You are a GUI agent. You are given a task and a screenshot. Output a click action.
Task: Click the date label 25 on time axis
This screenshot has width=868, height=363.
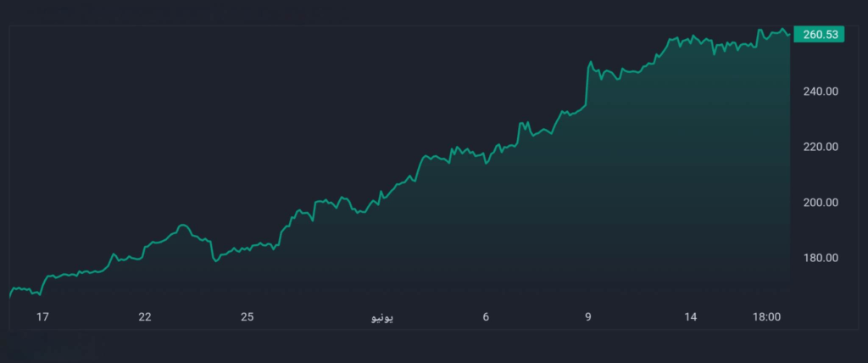247,317
